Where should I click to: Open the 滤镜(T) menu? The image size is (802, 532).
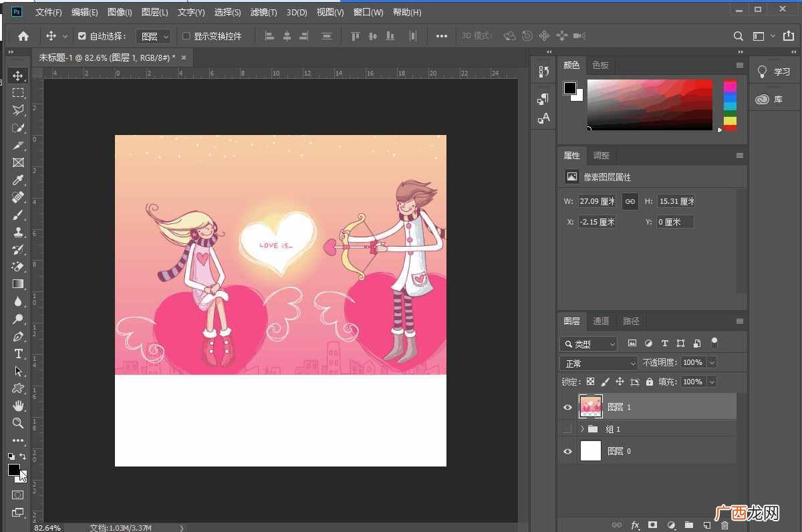[x=263, y=12]
